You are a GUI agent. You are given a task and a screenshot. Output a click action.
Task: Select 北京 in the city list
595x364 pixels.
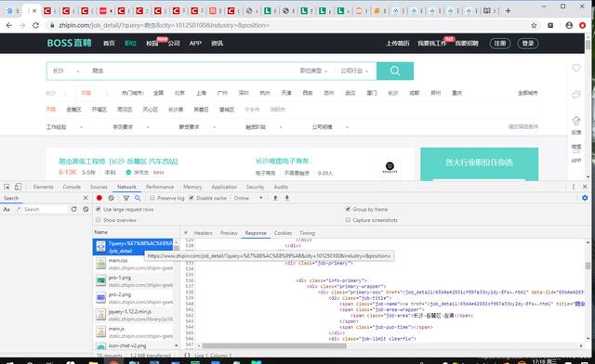click(x=179, y=93)
